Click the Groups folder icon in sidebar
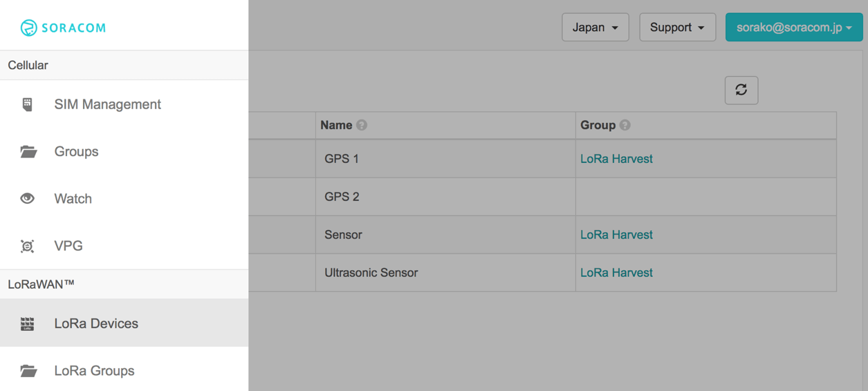The width and height of the screenshot is (868, 391). pos(28,151)
